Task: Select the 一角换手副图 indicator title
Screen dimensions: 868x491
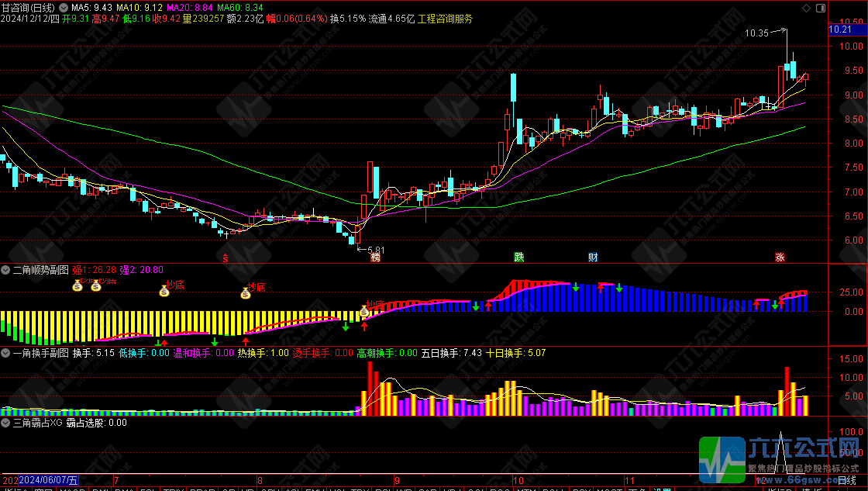Action: [36, 353]
